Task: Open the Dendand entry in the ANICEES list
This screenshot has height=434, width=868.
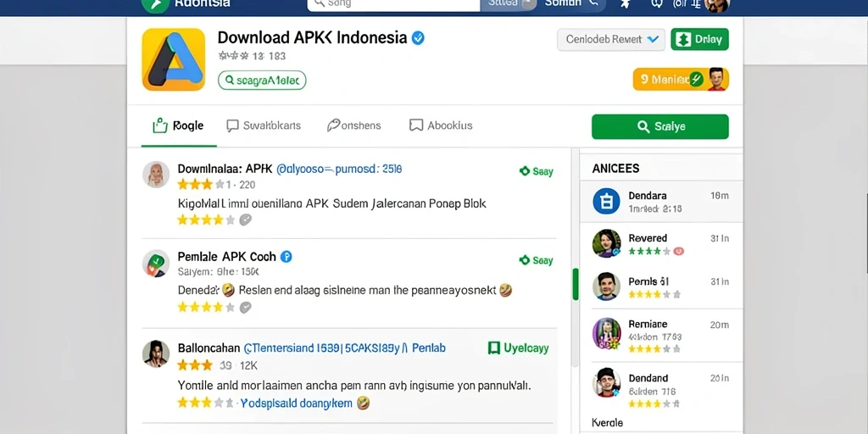Action: [x=661, y=387]
